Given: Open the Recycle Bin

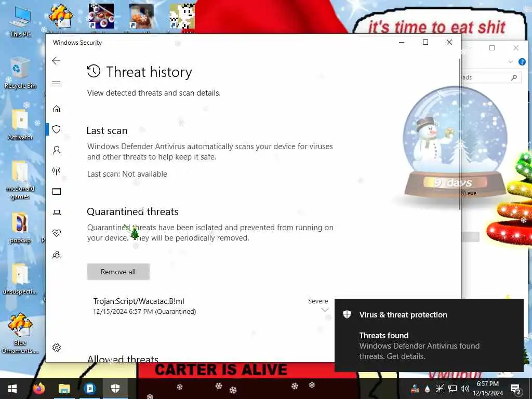Looking at the screenshot, I should click(20, 73).
